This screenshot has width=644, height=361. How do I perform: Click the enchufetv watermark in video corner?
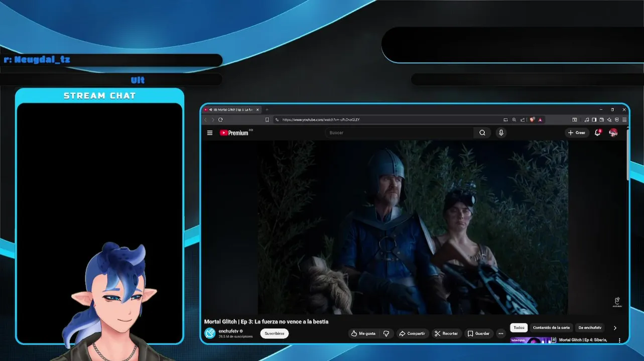point(617,302)
